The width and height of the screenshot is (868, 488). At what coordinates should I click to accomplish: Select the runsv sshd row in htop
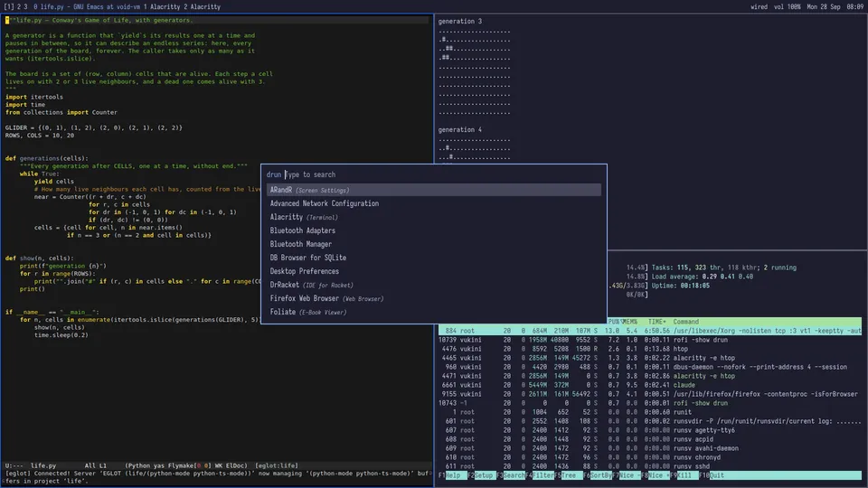[x=650, y=466]
